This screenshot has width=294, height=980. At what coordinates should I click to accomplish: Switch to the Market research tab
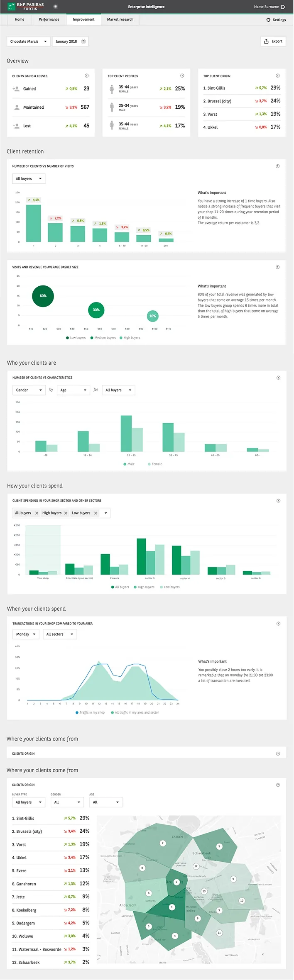point(120,20)
